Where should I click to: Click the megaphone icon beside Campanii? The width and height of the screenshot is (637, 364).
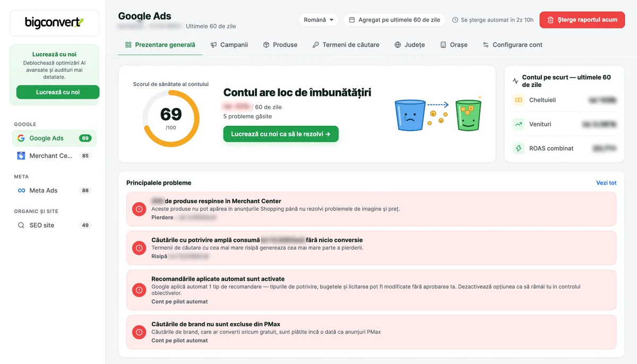[213, 45]
